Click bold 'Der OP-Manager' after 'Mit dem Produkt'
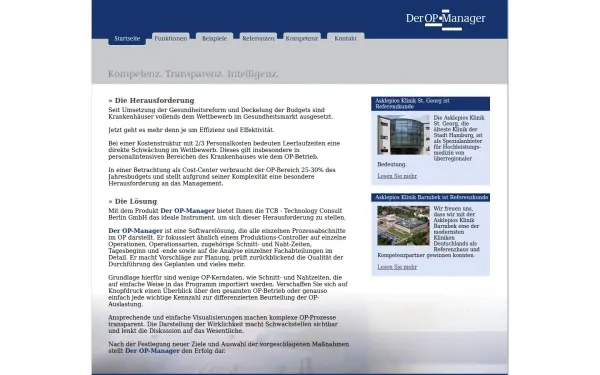The image size is (600, 375). point(188,211)
